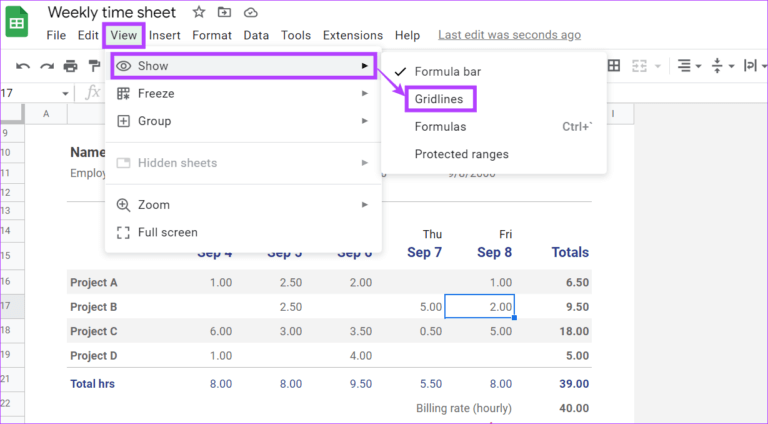The height and width of the screenshot is (424, 768).
Task: Open the Insert menu
Action: [x=165, y=35]
